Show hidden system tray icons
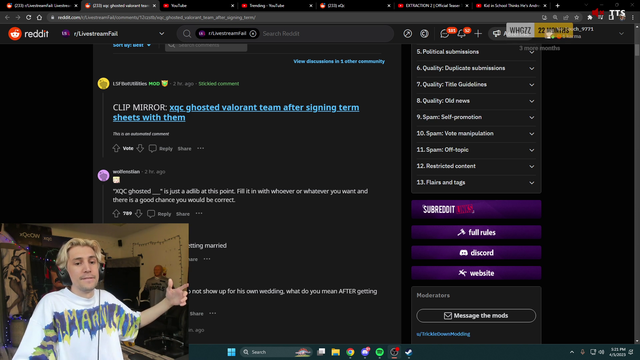640x360 pixels. (572, 352)
